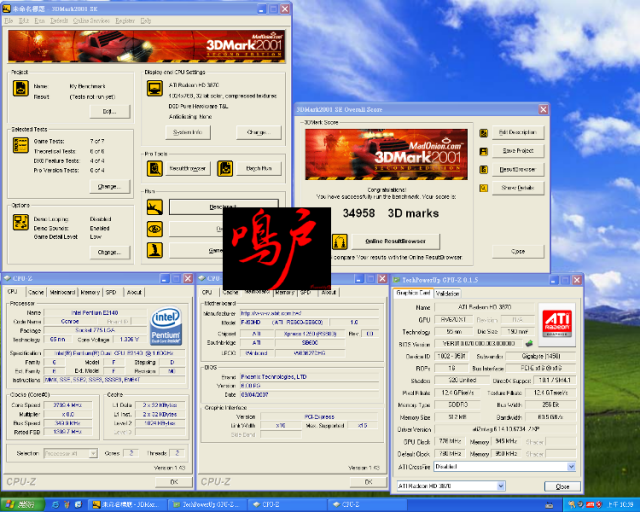Image resolution: width=640 pixels, height=512 pixels.
Task: Click the Benchmark button
Action: (x=224, y=207)
